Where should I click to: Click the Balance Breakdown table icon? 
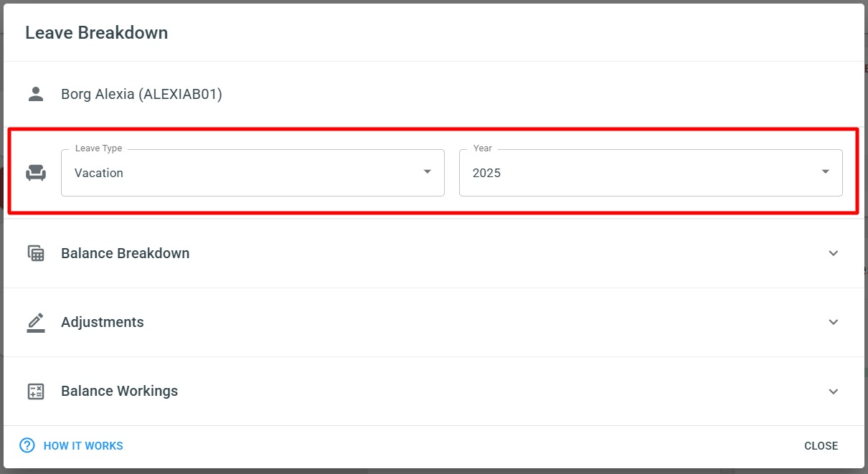click(x=36, y=253)
